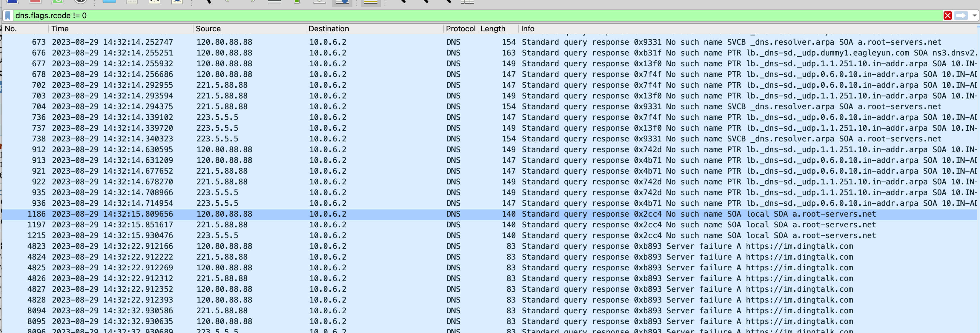Screen dimensions: 980x333
Task: Select packet number 8095
Action: (x=490, y=322)
